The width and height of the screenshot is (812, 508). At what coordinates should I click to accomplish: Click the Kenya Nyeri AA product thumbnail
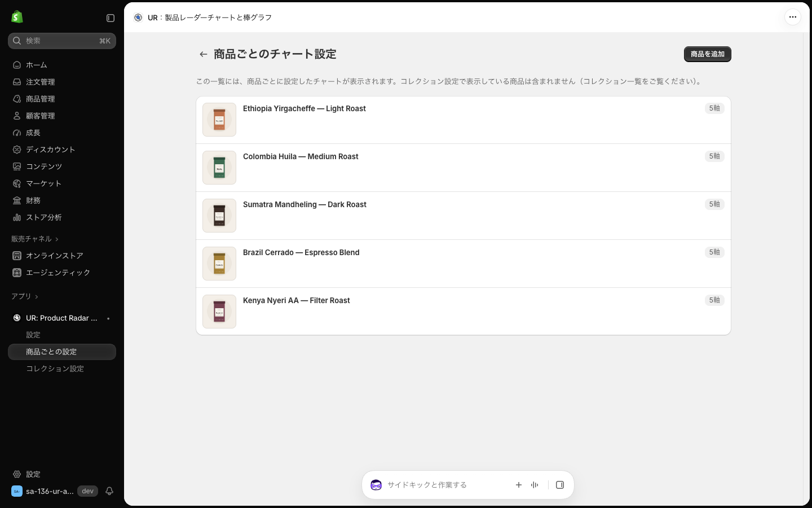pos(219,312)
